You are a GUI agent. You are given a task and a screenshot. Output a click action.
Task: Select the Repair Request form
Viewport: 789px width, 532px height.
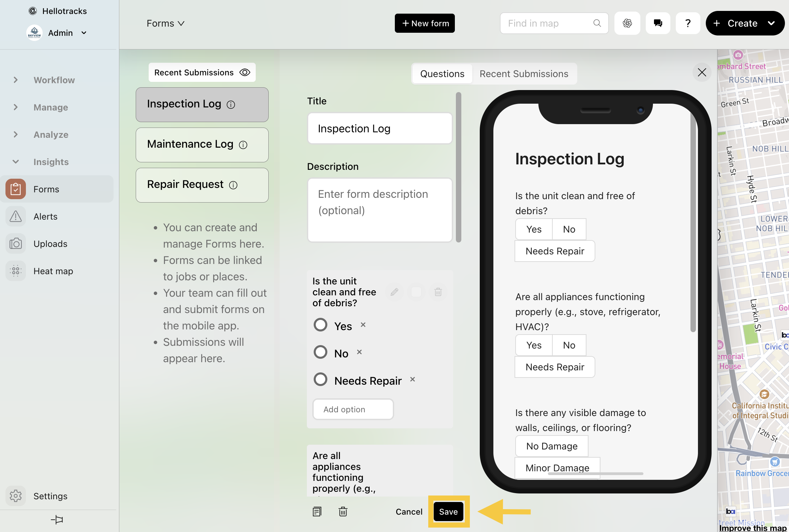[202, 185]
